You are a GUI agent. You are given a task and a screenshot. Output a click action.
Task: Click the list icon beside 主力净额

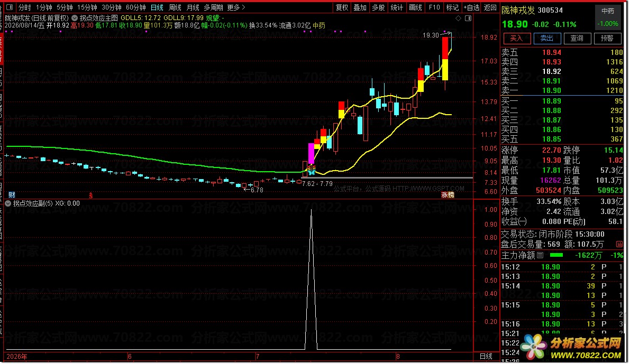tap(540, 255)
